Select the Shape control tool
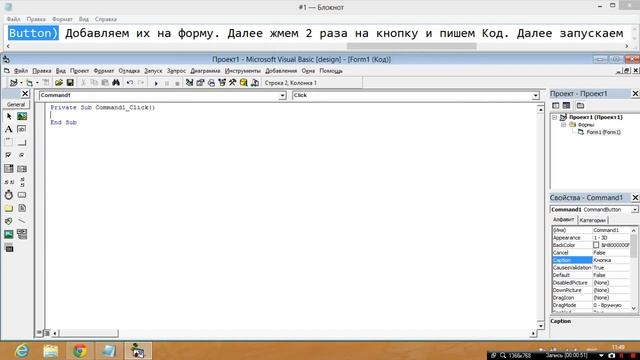Screen dimensions: 640x360 click(x=9, y=221)
